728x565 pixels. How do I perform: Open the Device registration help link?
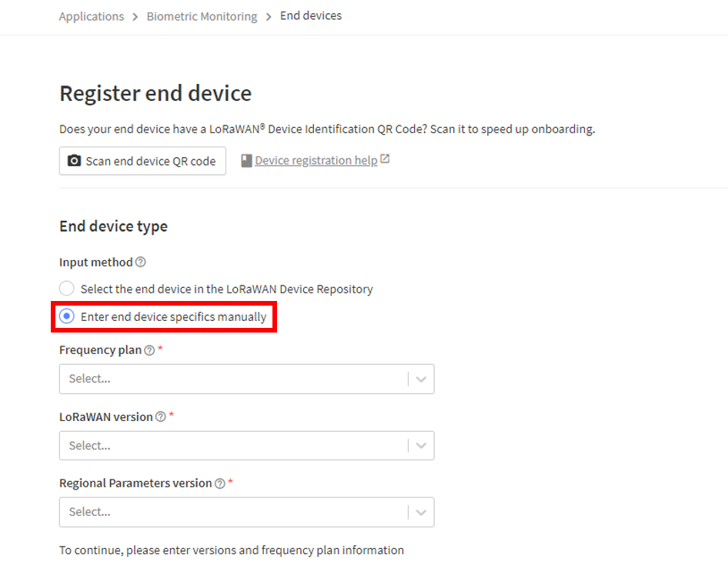pos(316,160)
